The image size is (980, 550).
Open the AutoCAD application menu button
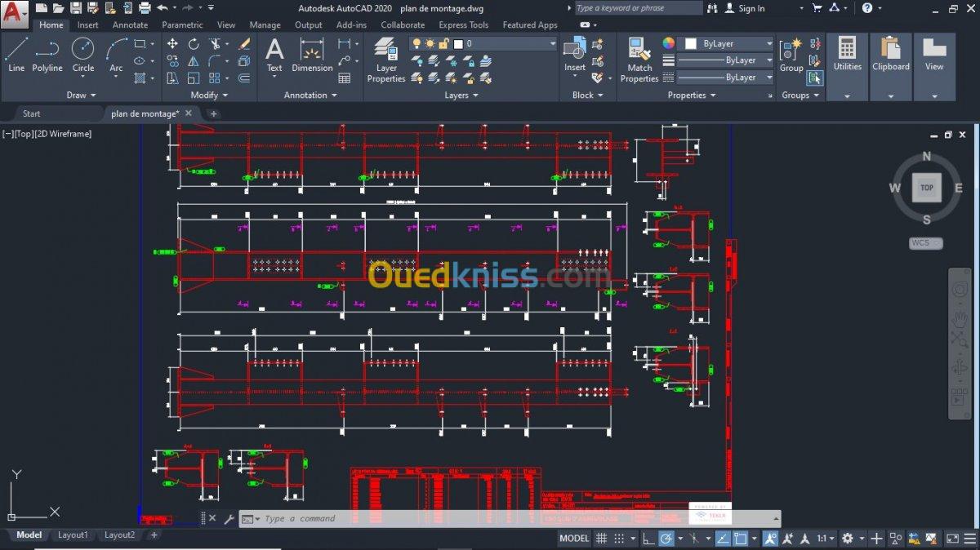tap(14, 14)
